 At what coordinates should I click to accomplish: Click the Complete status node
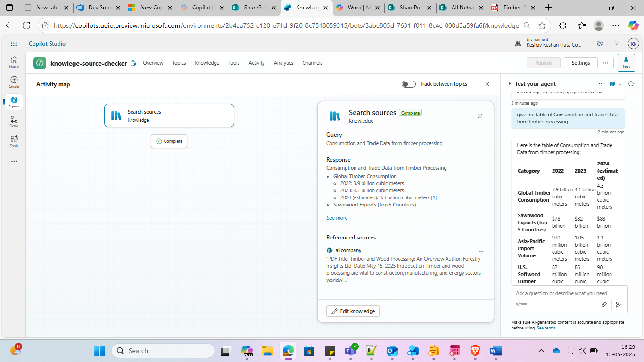(x=169, y=141)
